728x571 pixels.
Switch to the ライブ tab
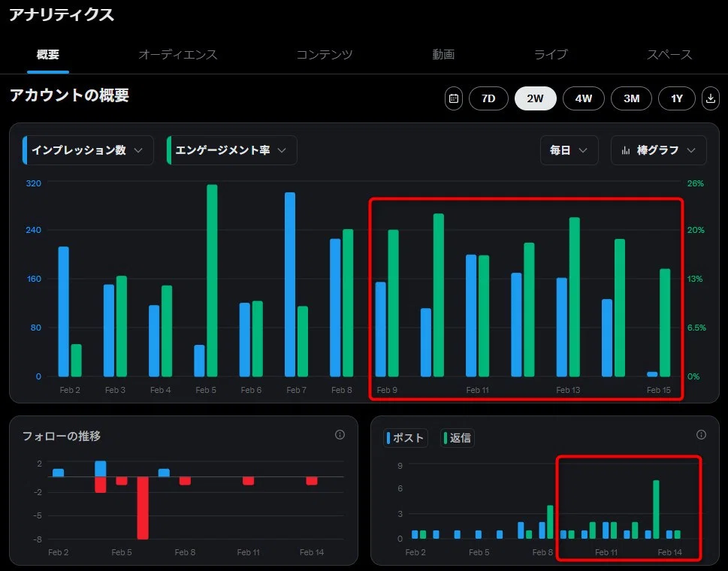point(551,54)
